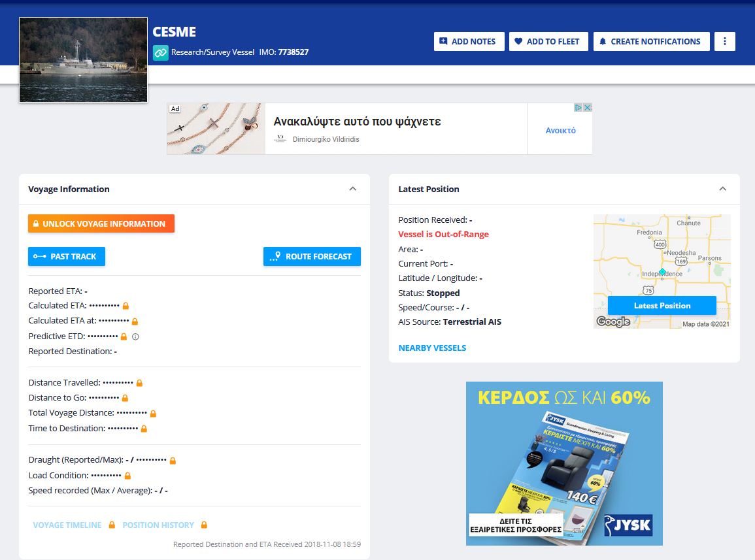Click the ad close X icon
This screenshot has height=560, width=755.
pyautogui.click(x=588, y=108)
